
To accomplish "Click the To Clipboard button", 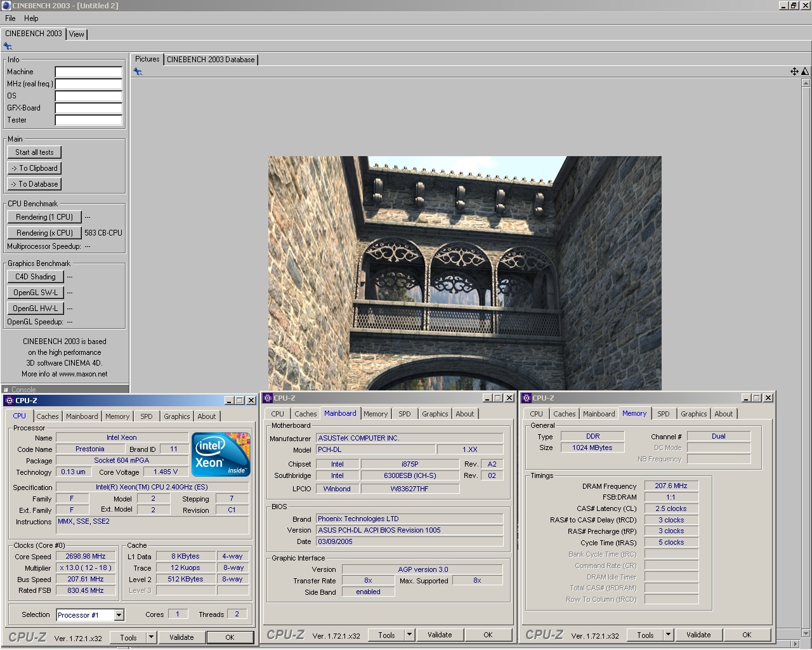I will 34,168.
